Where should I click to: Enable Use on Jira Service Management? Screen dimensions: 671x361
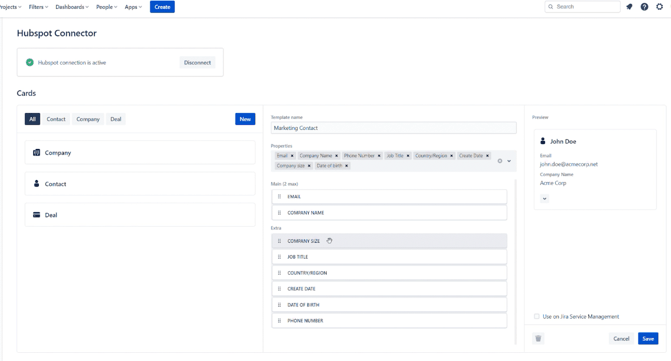tap(537, 317)
